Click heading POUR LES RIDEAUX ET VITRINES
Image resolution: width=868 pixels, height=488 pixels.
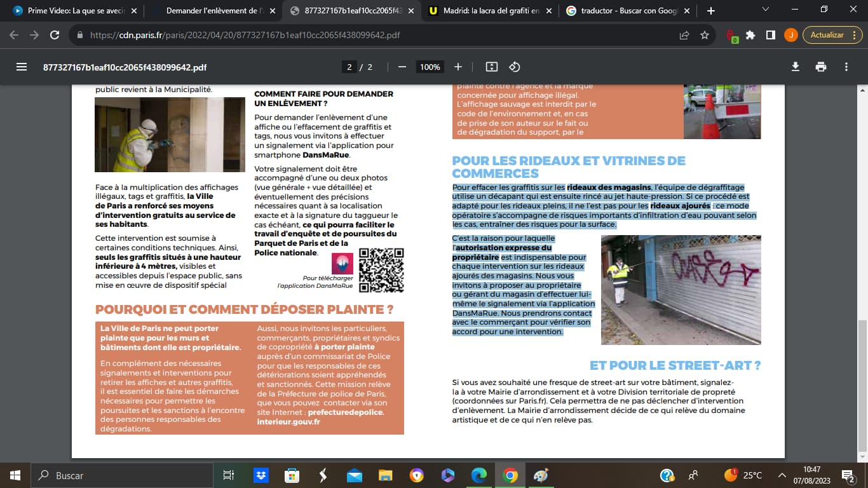[x=569, y=167]
